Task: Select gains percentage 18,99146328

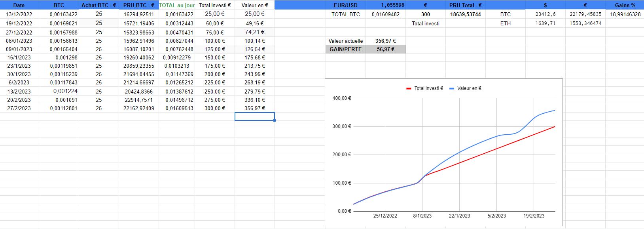Action: [x=625, y=14]
